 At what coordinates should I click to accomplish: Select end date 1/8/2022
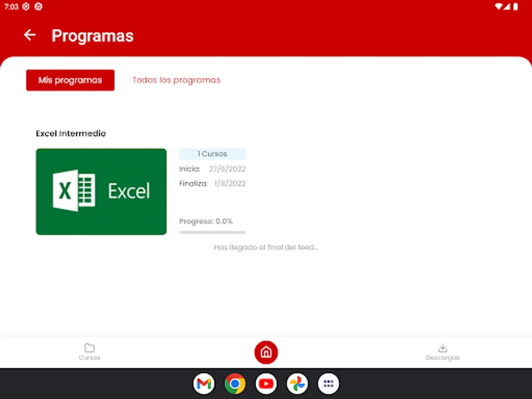(x=230, y=184)
